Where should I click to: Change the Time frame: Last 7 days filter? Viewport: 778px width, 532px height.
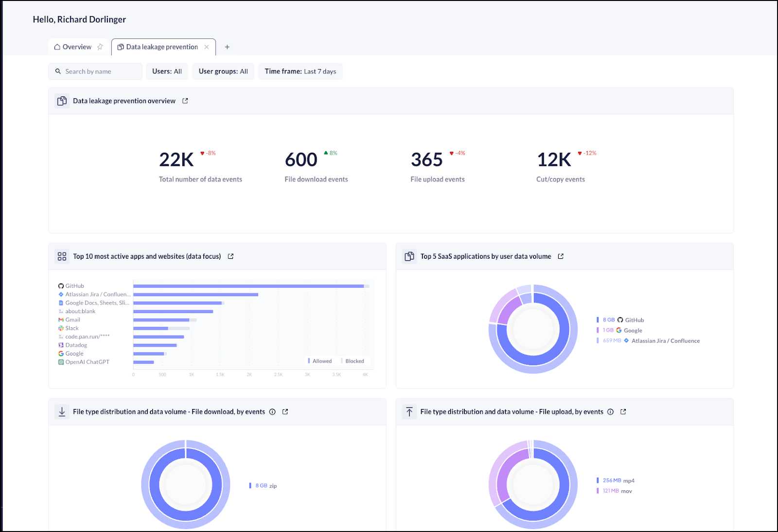coord(300,71)
